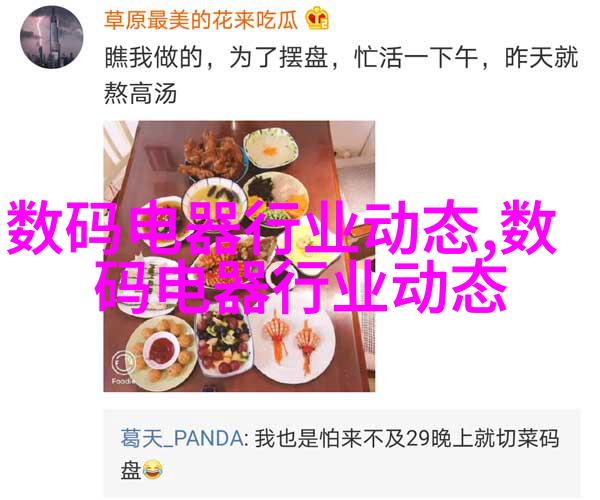Viewport: 600px width, 500px height.
Task: Tap the egg soup bowl at the top of the photo
Action: click(x=271, y=149)
